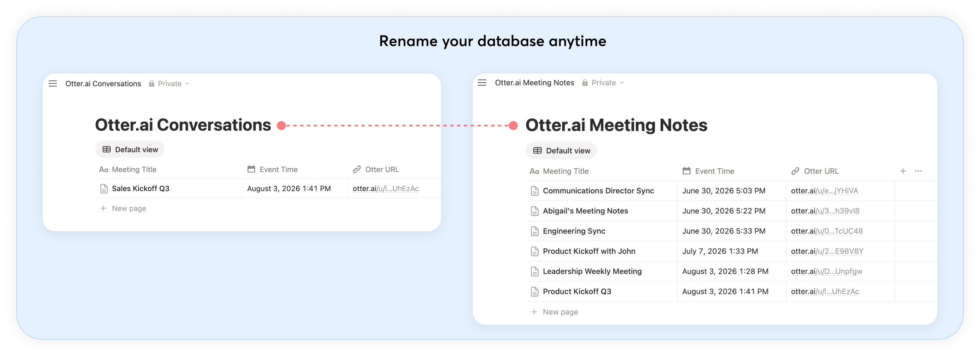Open page icon for Product Kickoff Q3
The image size is (980, 356).
535,291
